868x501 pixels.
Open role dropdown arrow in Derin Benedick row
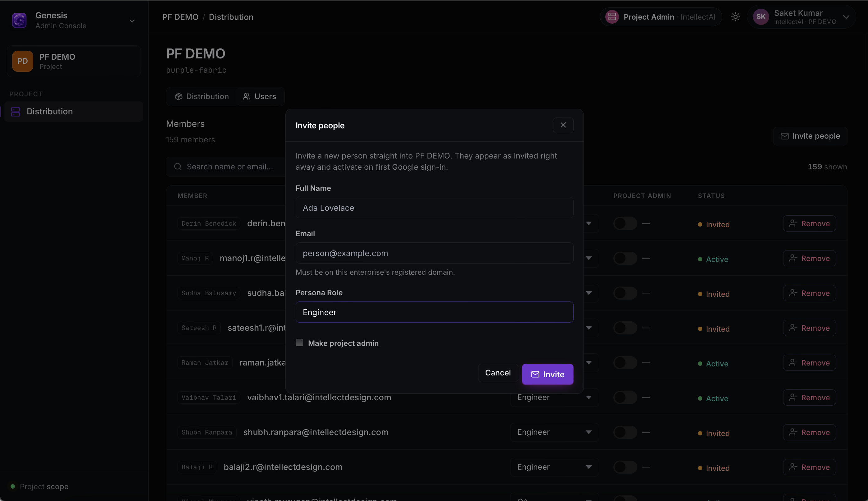click(x=589, y=224)
